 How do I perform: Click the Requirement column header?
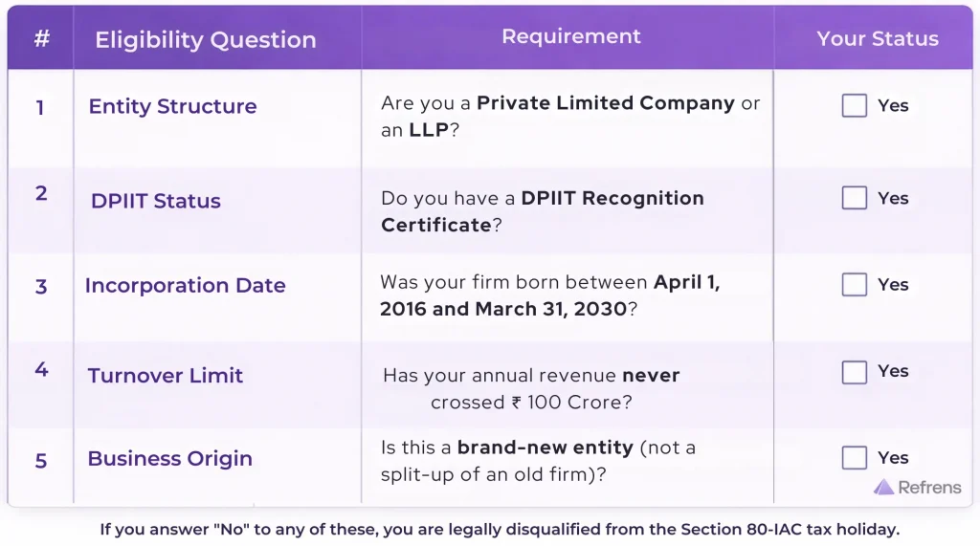coord(571,36)
